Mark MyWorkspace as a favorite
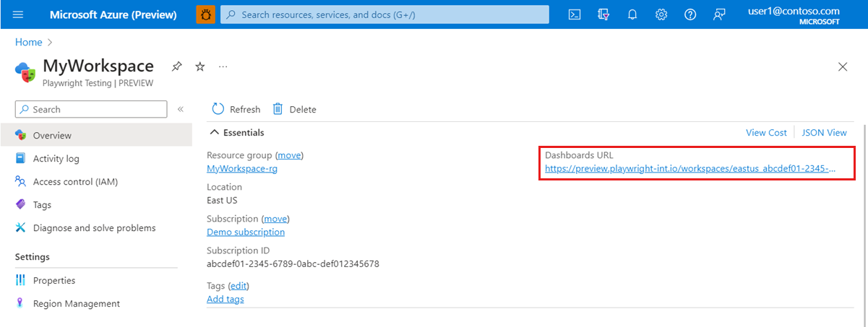This screenshot has height=327, width=868. pyautogui.click(x=200, y=66)
